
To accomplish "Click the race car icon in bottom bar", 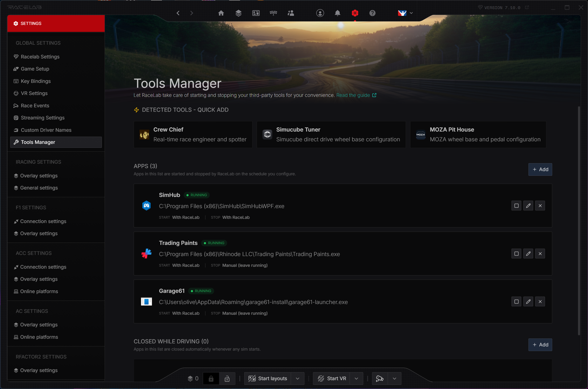I will pos(380,379).
